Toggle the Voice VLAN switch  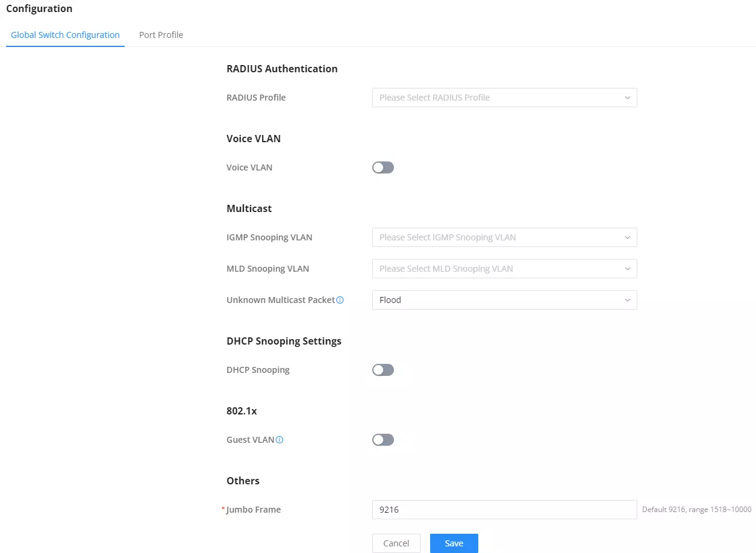(383, 167)
